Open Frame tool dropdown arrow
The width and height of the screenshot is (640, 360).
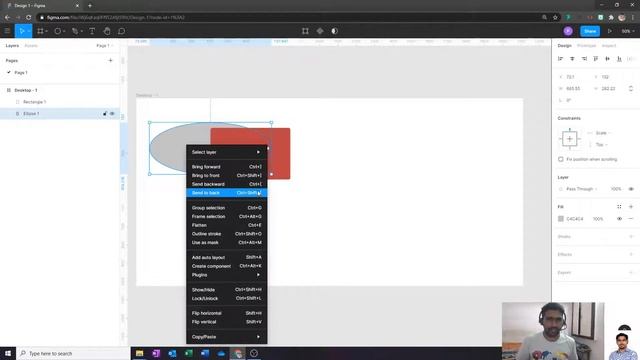click(x=47, y=31)
